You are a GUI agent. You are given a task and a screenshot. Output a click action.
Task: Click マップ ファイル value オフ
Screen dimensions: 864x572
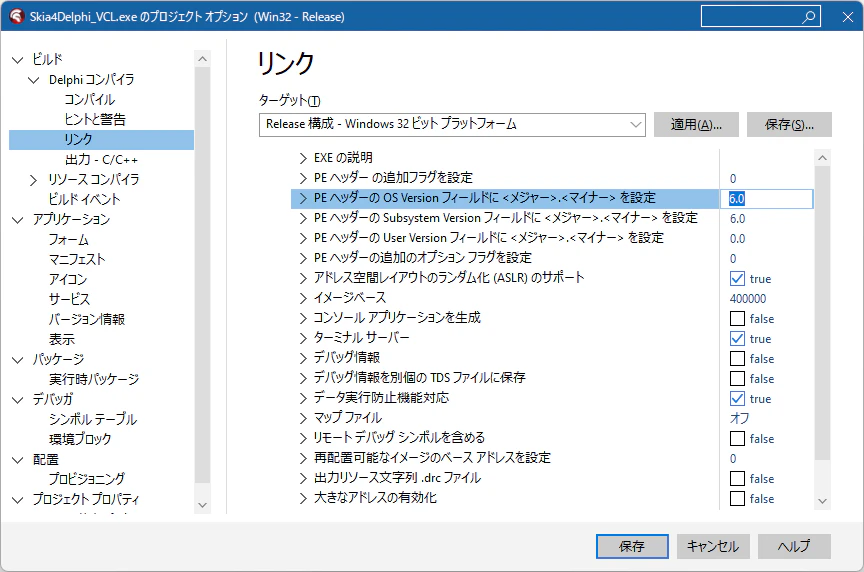pos(739,418)
